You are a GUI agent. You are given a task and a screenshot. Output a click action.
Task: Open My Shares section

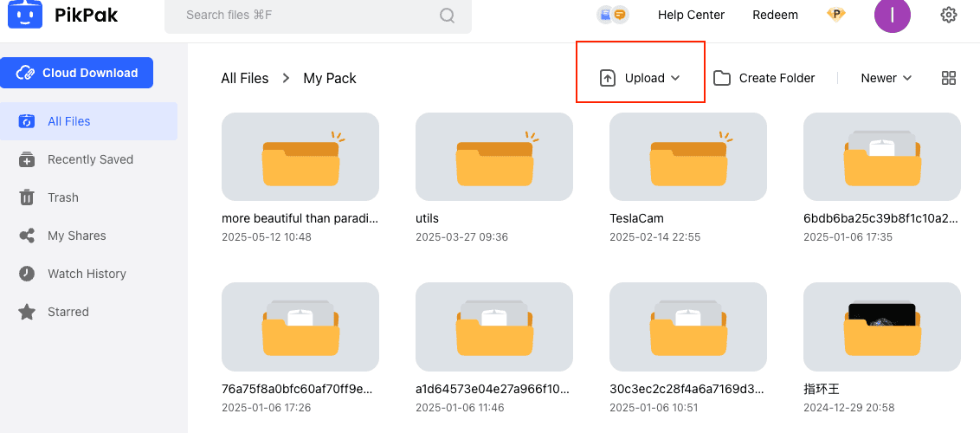(89, 236)
